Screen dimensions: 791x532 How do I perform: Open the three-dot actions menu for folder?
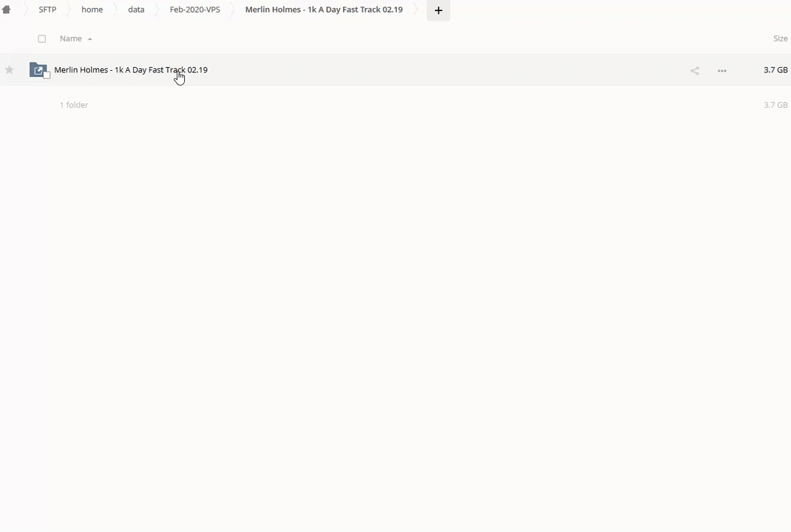click(722, 70)
